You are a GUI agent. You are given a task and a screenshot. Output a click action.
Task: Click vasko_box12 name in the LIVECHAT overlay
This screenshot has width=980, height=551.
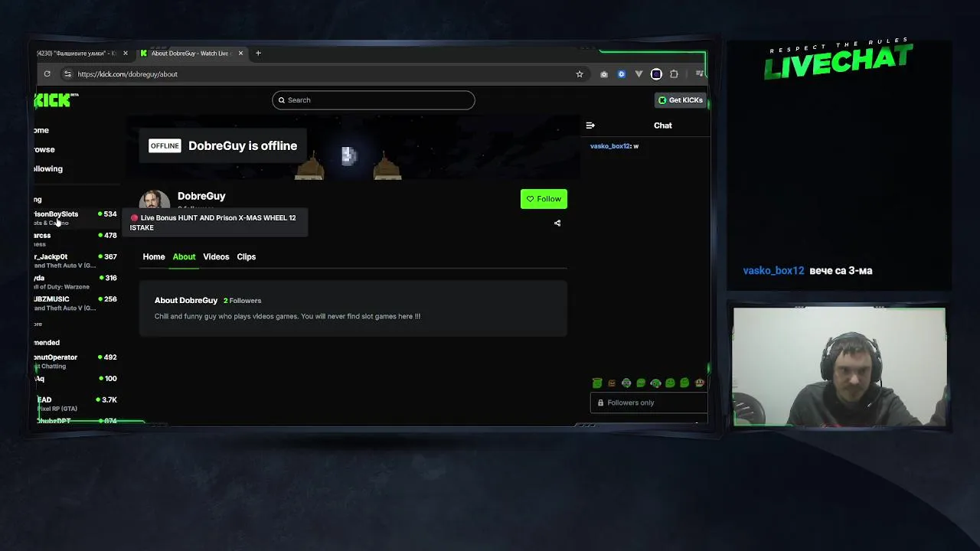coord(773,271)
